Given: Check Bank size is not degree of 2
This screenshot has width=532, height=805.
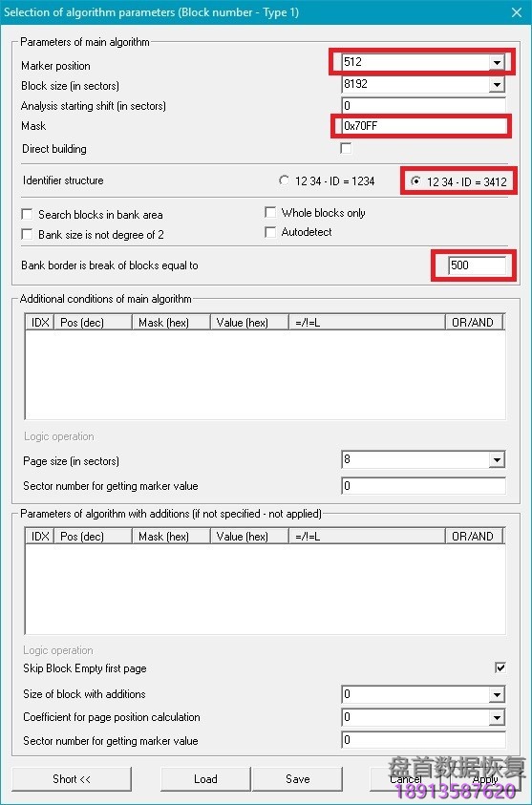Looking at the screenshot, I should (27, 235).
